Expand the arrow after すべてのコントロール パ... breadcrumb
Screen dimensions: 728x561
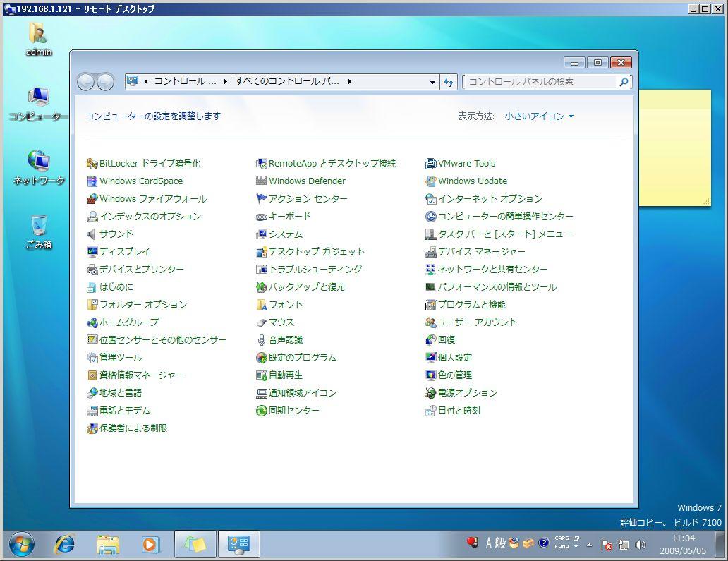tap(350, 81)
